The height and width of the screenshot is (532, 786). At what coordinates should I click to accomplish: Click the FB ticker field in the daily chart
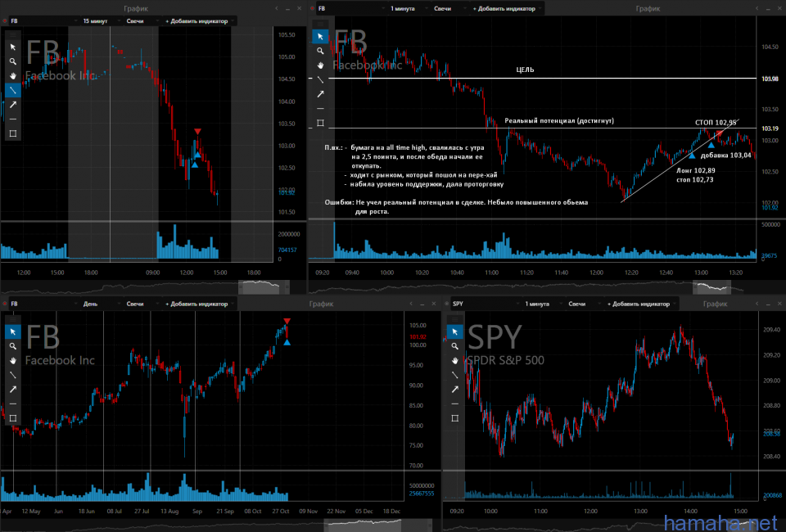pos(43,304)
